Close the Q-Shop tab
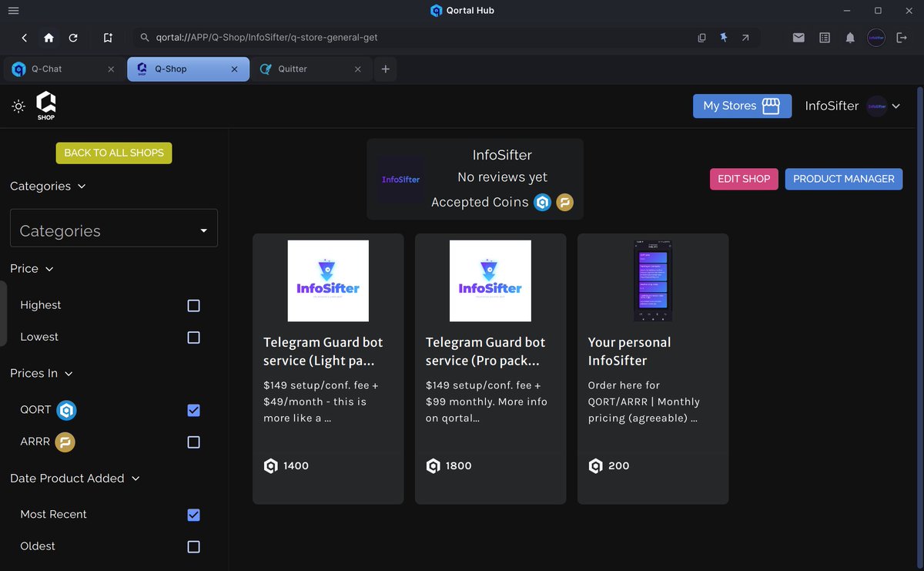Image resolution: width=924 pixels, height=571 pixels. pos(235,69)
